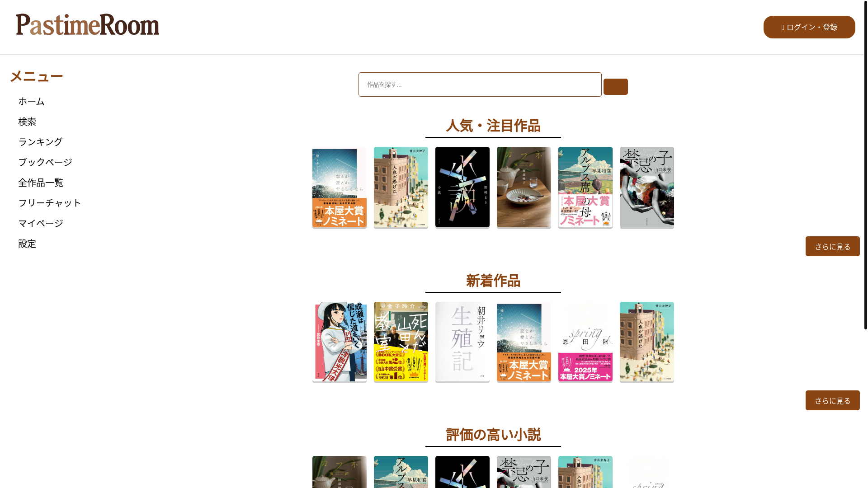The width and height of the screenshot is (868, 488).
Task: Open 死んだ山田と教室 cover
Action: tap(401, 342)
